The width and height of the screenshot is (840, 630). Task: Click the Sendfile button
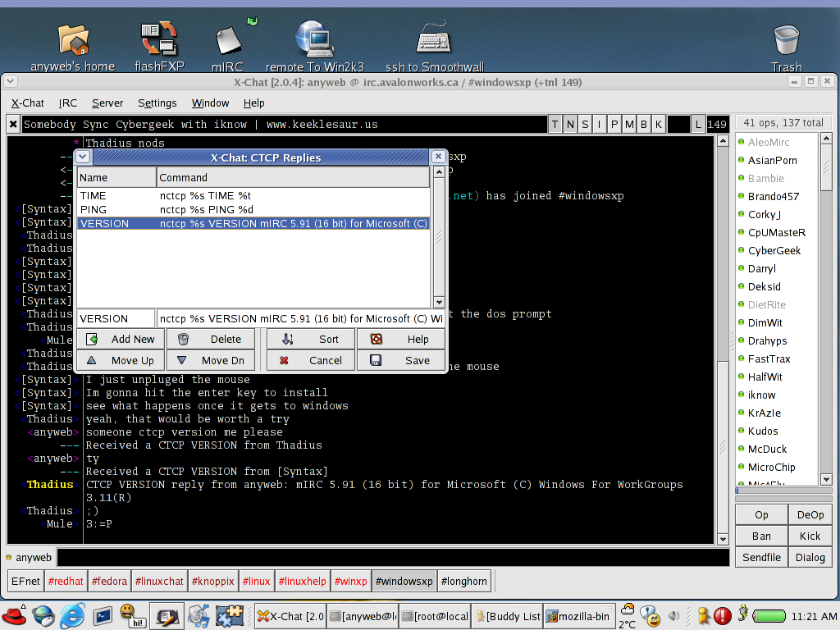click(x=761, y=558)
